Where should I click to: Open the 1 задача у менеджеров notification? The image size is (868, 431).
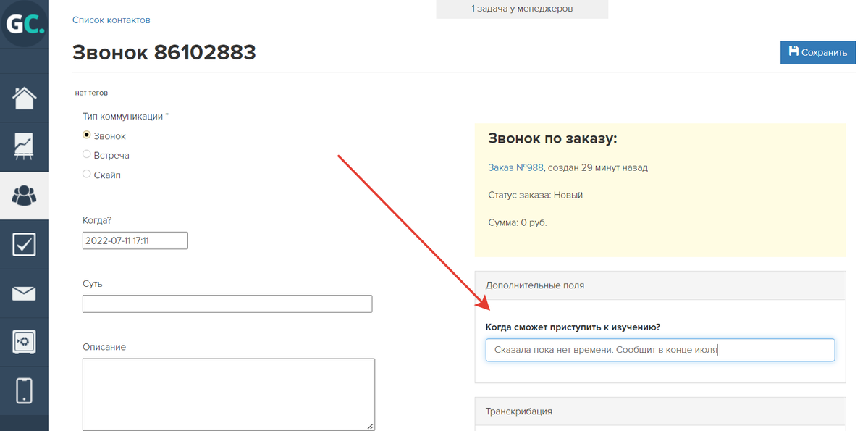[x=522, y=9]
